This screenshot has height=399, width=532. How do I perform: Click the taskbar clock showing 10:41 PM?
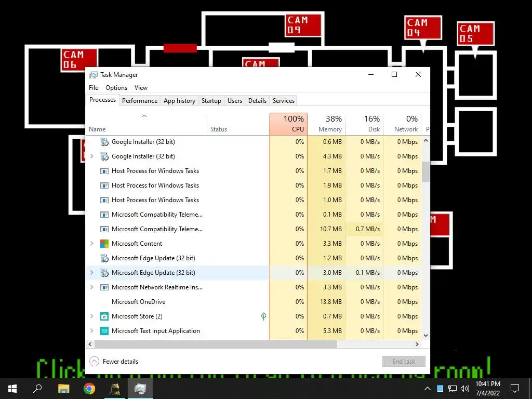(487, 389)
